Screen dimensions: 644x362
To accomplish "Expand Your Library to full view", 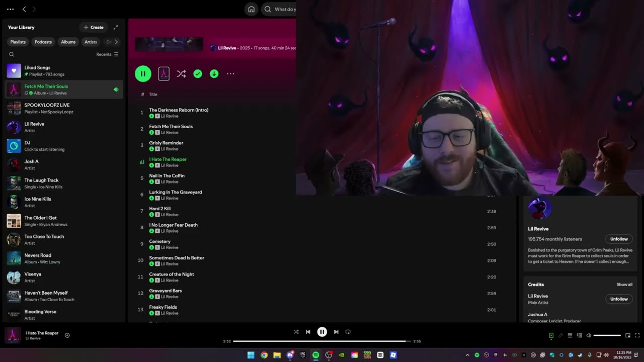I will (116, 27).
